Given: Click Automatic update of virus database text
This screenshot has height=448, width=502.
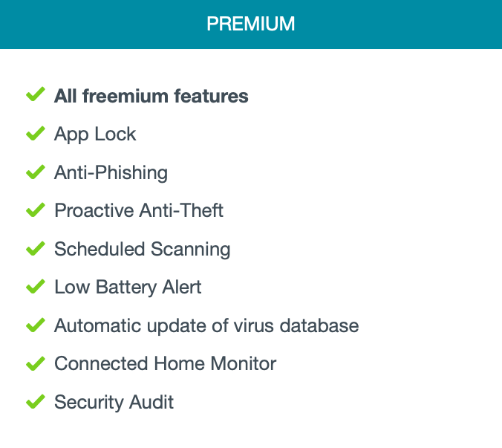Looking at the screenshot, I should pos(206,326).
